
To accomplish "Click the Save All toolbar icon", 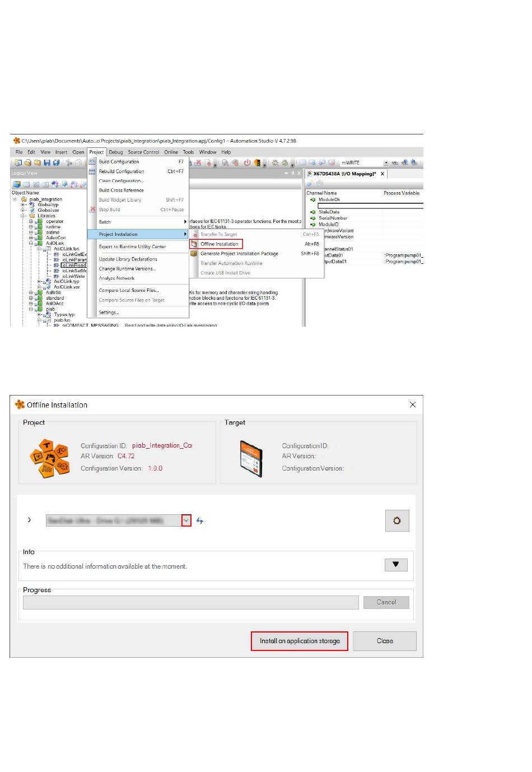I will pos(56,162).
